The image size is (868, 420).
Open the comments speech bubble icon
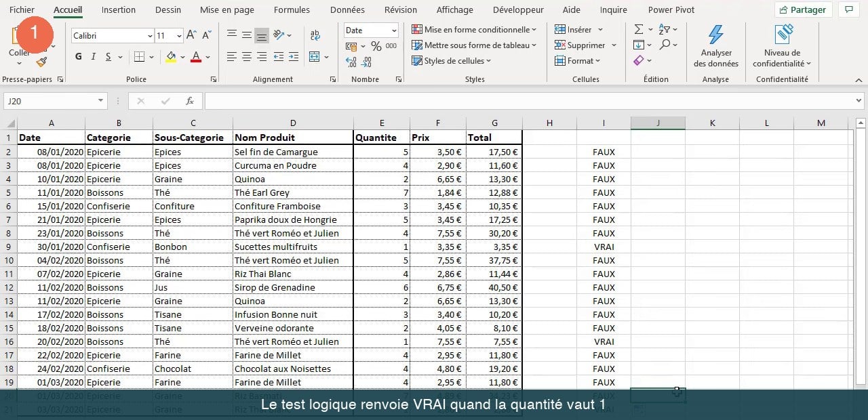point(848,10)
